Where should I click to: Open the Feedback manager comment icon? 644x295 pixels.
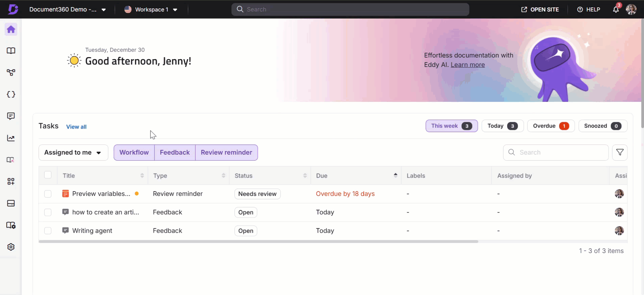pos(11,116)
